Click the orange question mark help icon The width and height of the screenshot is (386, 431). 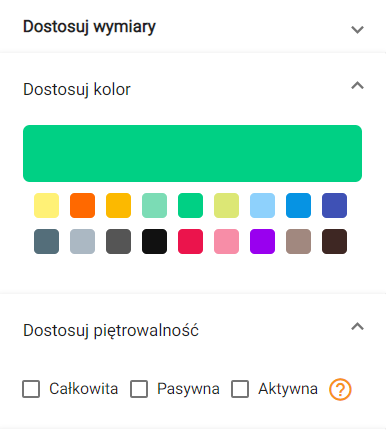tap(340, 389)
